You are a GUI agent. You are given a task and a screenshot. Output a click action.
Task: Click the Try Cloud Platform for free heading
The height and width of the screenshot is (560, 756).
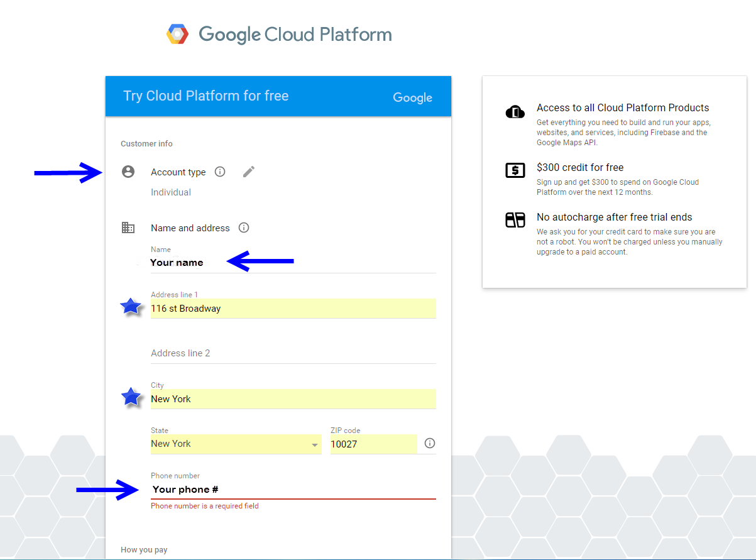(x=206, y=96)
